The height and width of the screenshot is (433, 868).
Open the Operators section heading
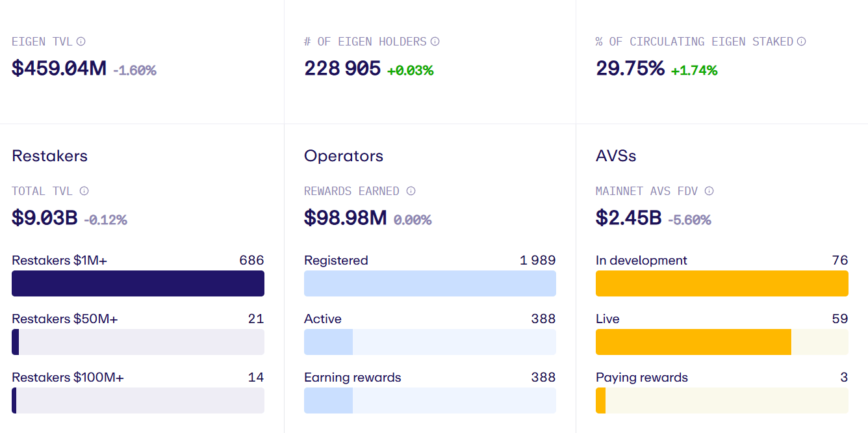pos(344,156)
